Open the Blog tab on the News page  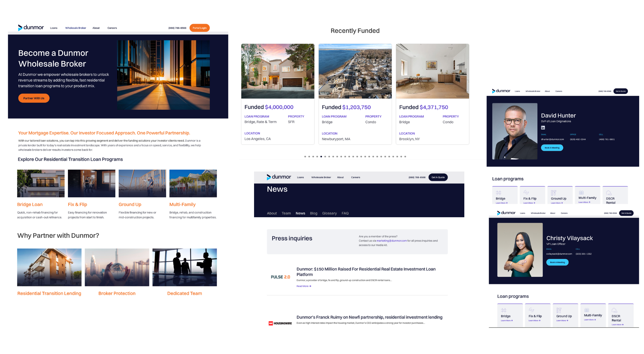(313, 213)
